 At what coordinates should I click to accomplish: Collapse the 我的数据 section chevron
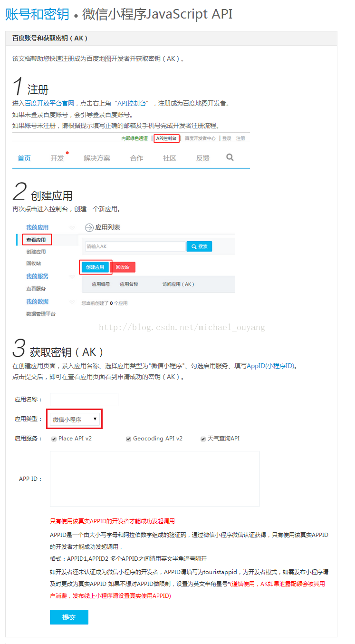click(72, 302)
